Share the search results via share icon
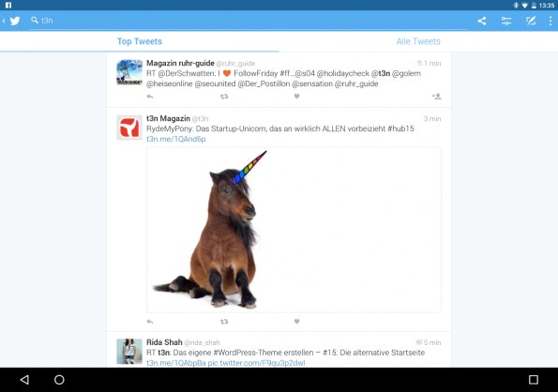The height and width of the screenshot is (392, 558). pos(482,21)
